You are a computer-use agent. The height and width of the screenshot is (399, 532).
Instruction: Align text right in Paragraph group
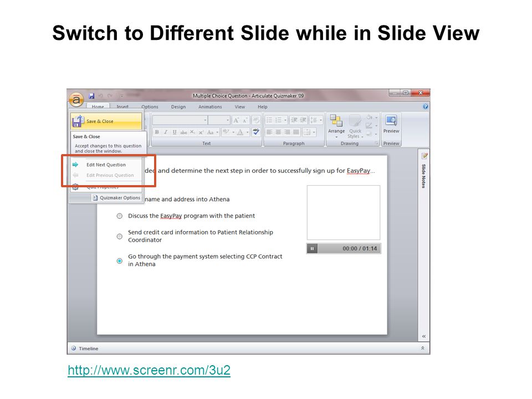click(287, 132)
